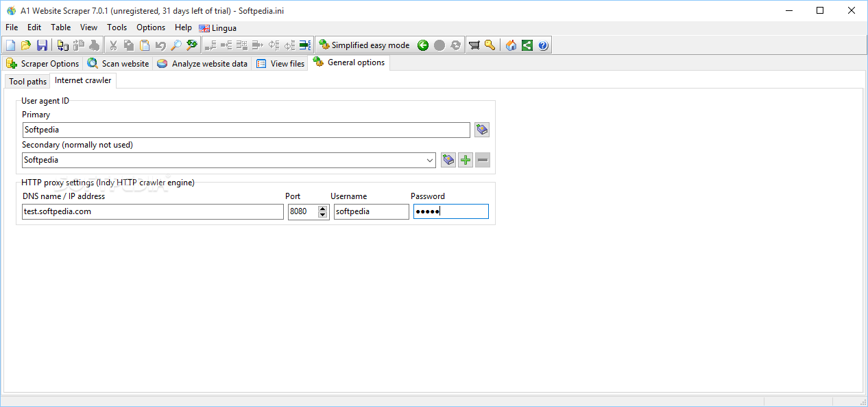Screen dimensions: 868x407
Task: Open the Tools menu
Action: [117, 27]
